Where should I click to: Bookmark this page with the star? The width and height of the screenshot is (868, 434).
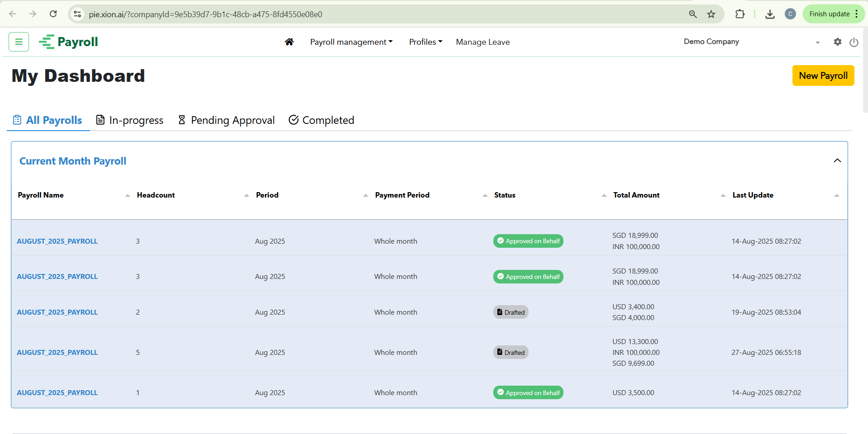point(711,14)
